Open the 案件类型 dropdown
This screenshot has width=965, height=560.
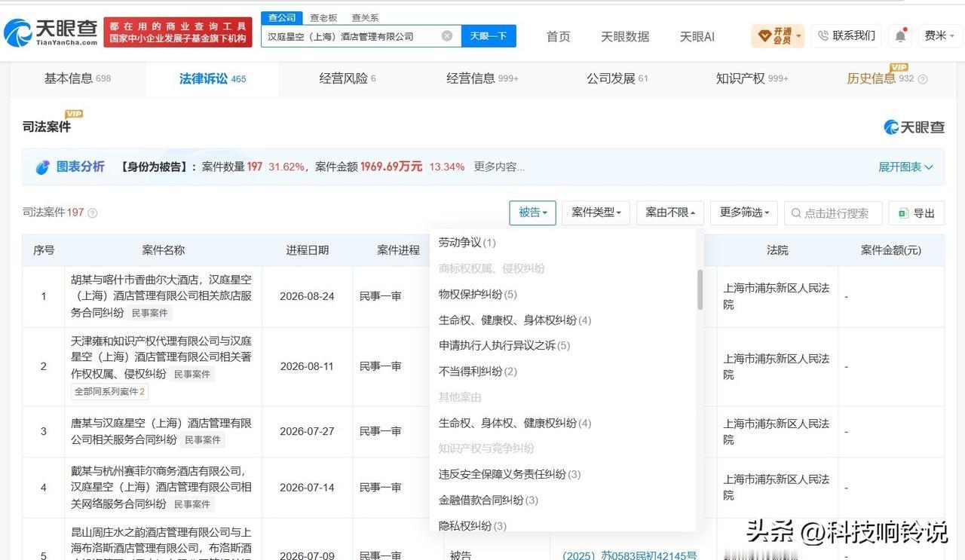coord(596,213)
